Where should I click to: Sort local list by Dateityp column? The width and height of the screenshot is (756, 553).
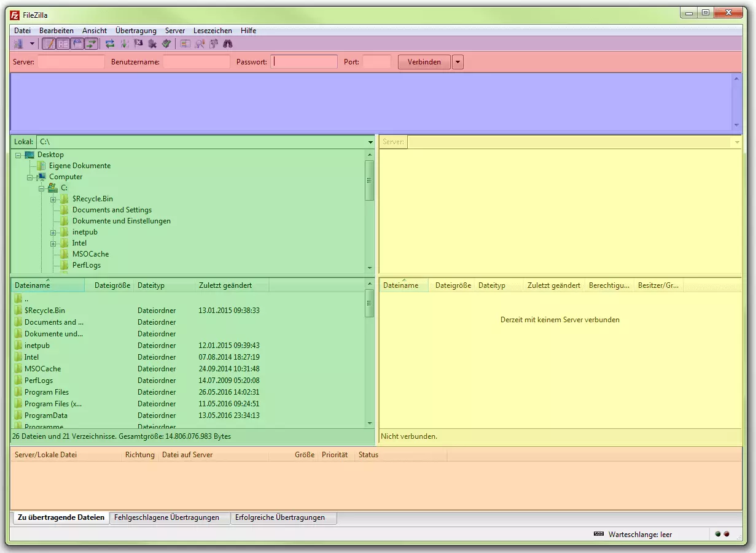tap(165, 285)
